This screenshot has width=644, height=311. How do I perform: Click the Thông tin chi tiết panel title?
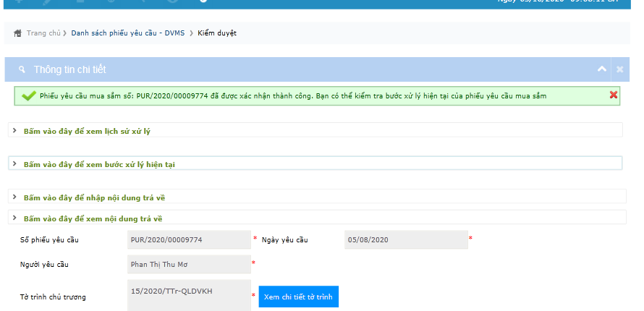click(x=69, y=69)
